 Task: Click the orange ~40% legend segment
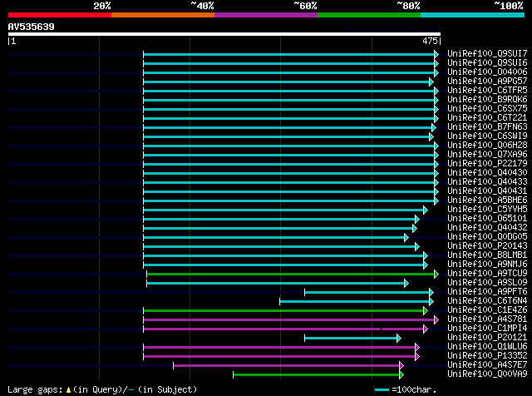pos(163,15)
